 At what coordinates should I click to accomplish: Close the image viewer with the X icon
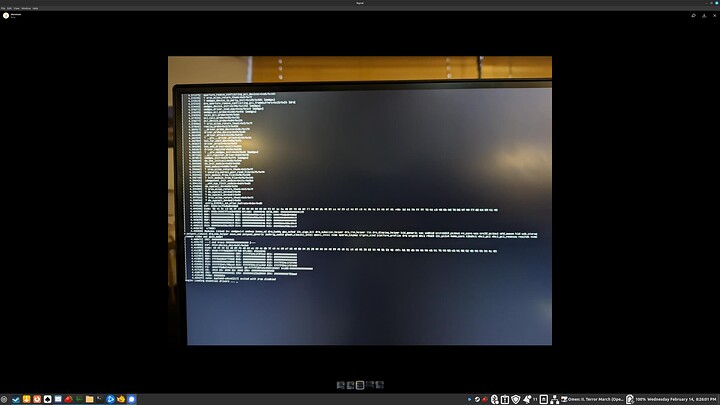click(x=714, y=16)
